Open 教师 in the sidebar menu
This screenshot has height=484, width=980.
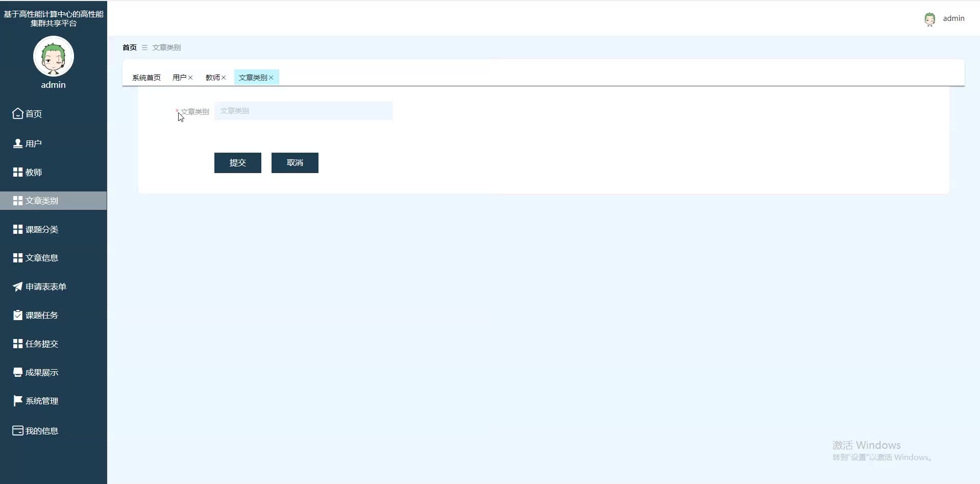click(x=54, y=172)
